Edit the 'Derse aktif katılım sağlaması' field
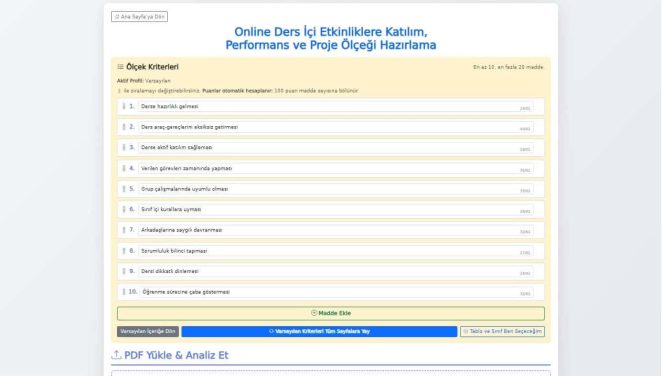Viewport: 662px width, 376px height. point(335,147)
